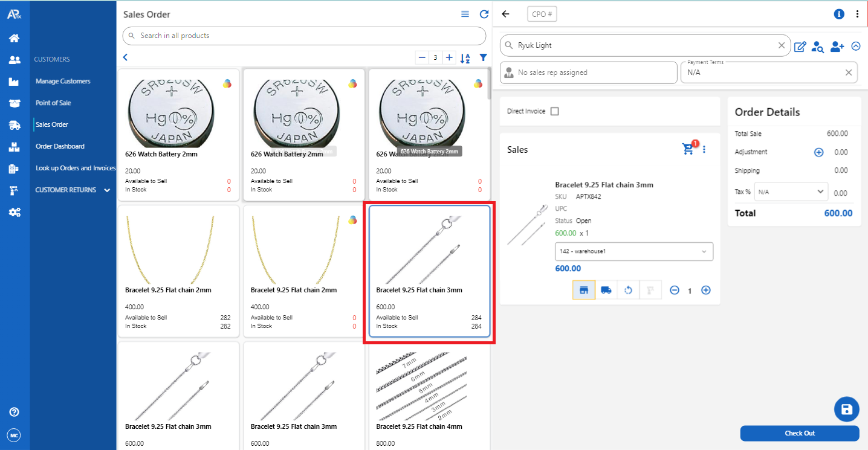Go to Order Dashboard menu item
868x450 pixels.
click(60, 146)
